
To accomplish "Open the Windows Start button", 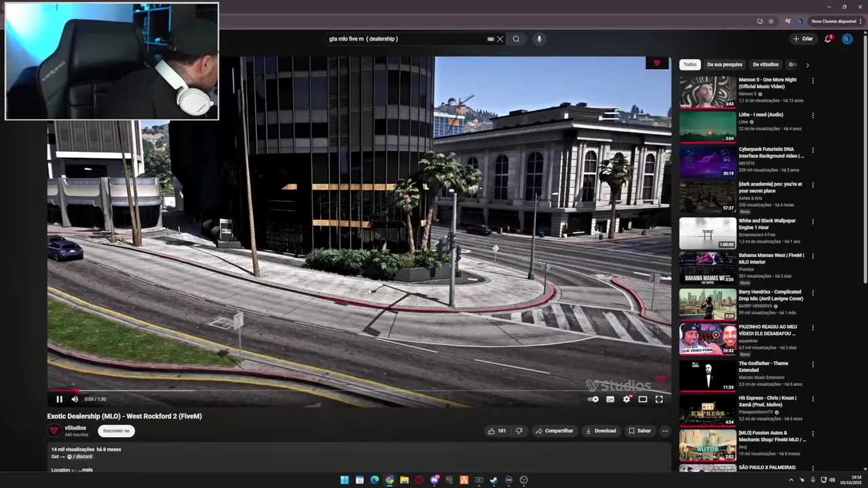I will [344, 480].
